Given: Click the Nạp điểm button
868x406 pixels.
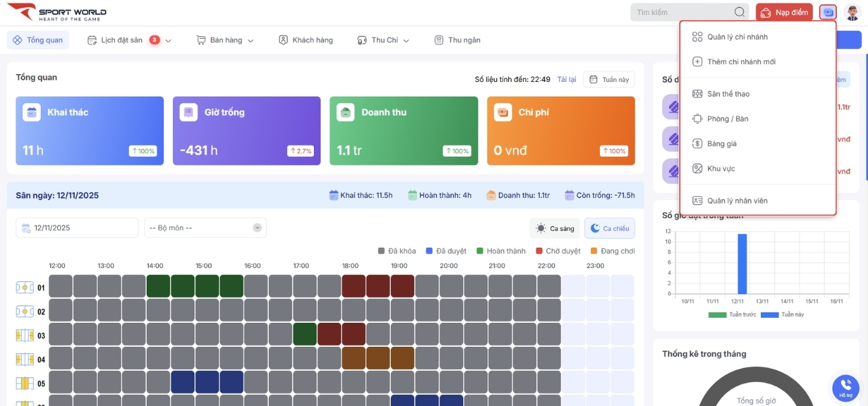Looking at the screenshot, I should click(x=784, y=12).
